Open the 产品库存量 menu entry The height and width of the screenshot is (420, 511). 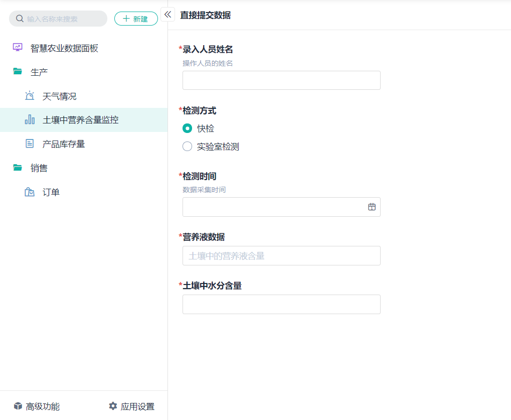pos(64,144)
